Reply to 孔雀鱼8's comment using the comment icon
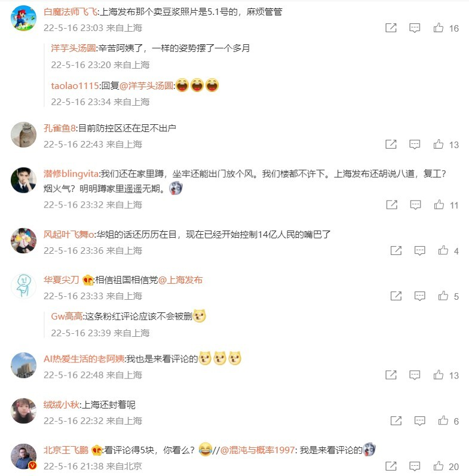Screen dimensions: 469x476 415,145
